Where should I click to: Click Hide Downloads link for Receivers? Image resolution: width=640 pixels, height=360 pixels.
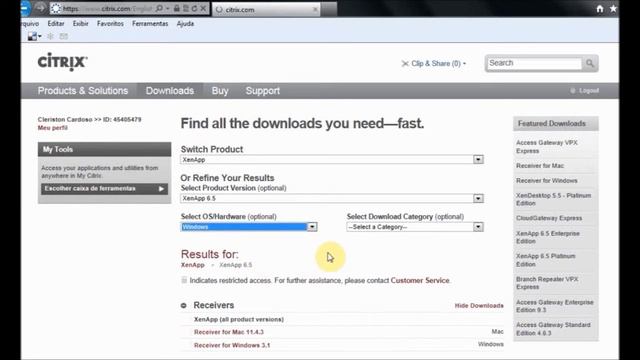coord(479,306)
